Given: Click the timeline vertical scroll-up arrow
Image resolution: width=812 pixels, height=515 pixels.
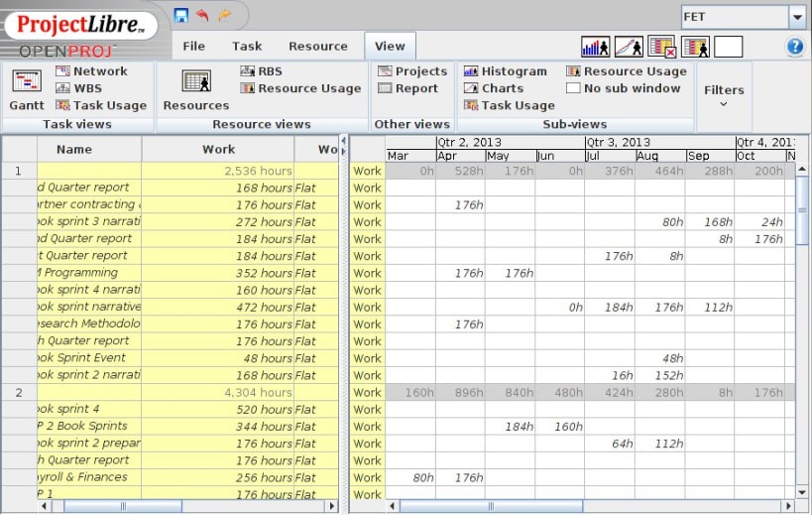Looking at the screenshot, I should click(x=802, y=169).
